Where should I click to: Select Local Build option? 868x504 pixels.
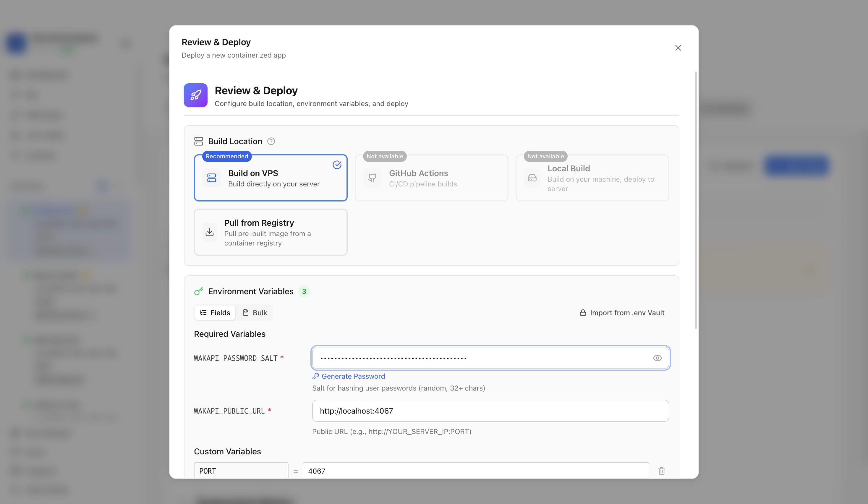coord(592,178)
